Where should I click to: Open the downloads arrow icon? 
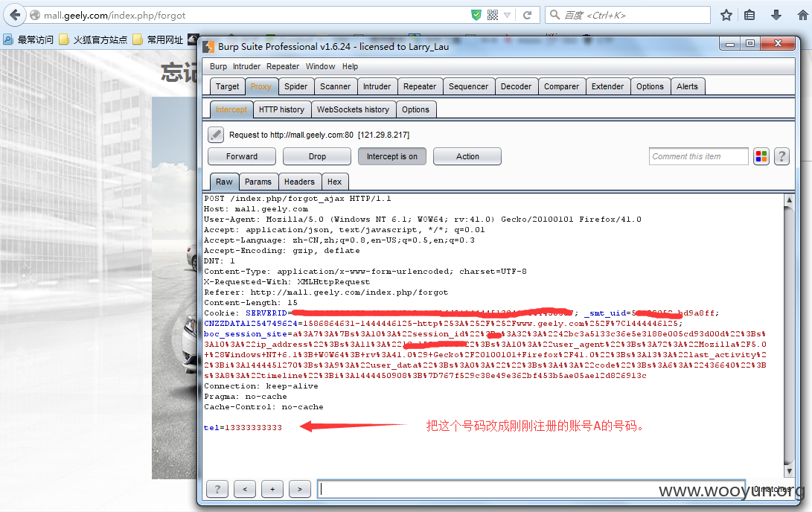[x=776, y=15]
